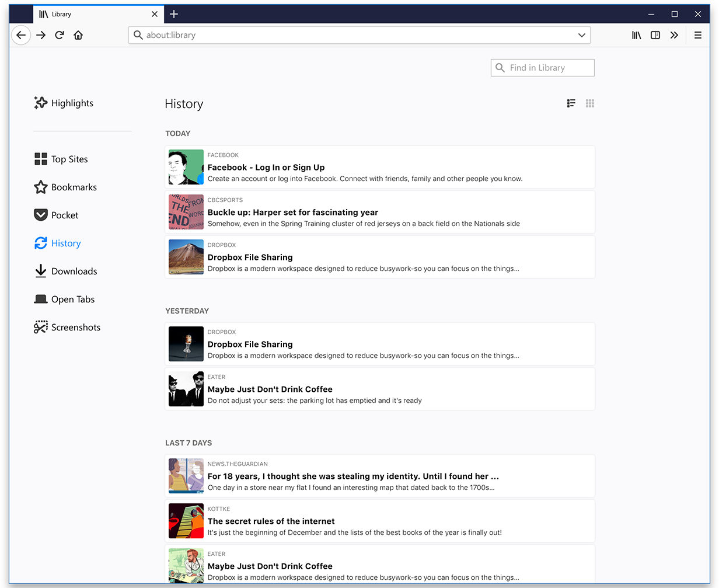719x588 pixels.
Task: Open Highlights in the sidebar
Action: 64,103
